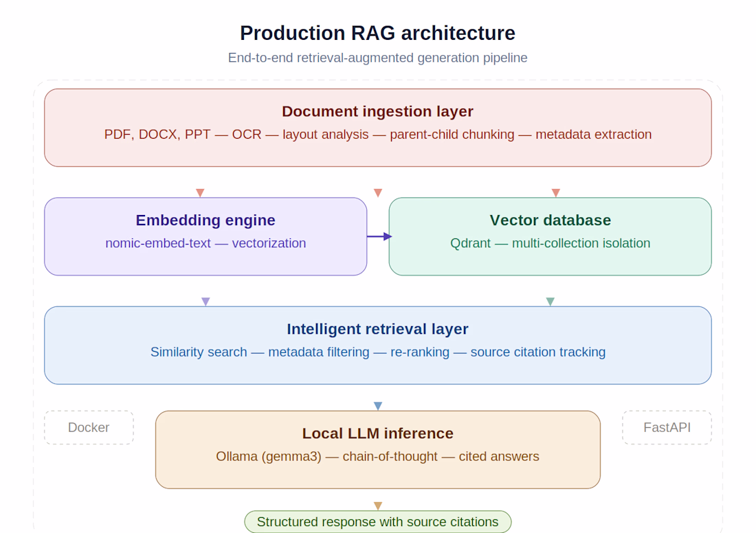
Task: Click the Structured response with source citations pill
Action: [x=377, y=522]
